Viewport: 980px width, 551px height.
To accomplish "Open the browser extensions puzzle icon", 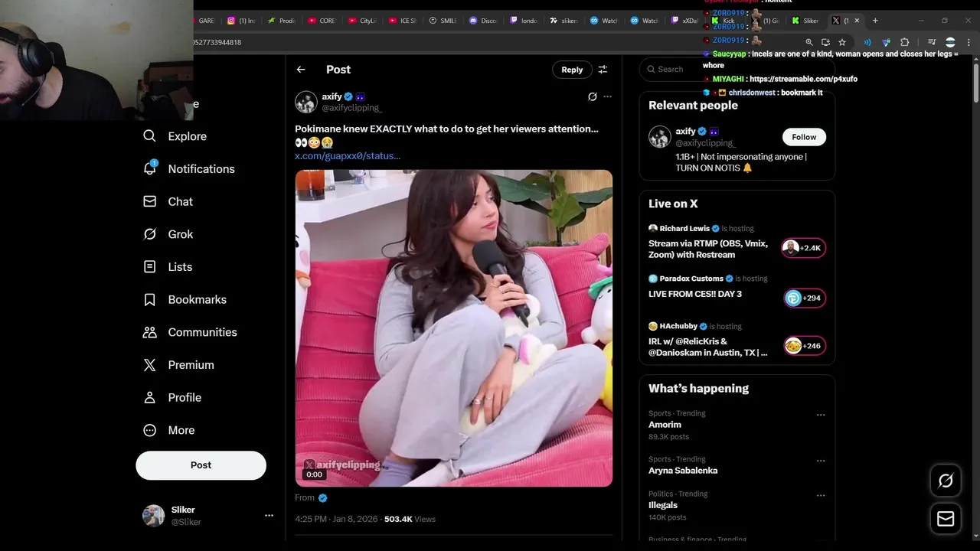I will [x=904, y=42].
